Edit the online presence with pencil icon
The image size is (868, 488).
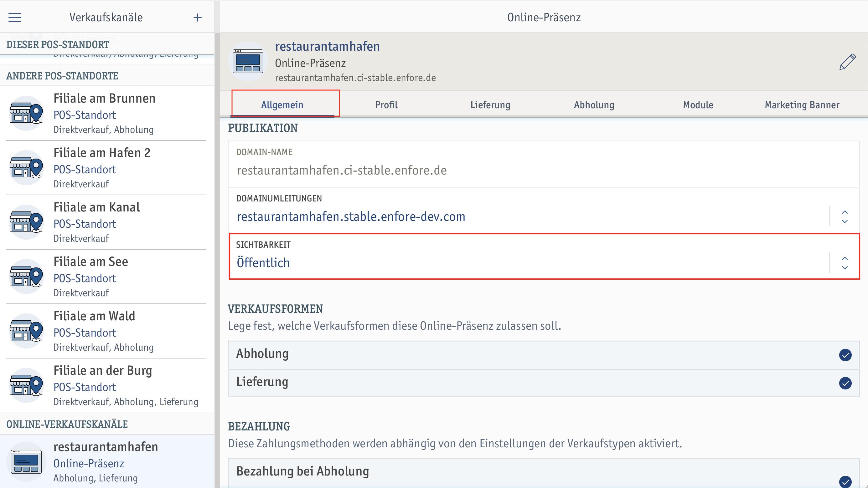click(847, 62)
